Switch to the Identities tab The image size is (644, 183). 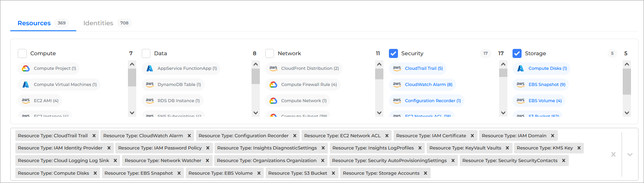pyautogui.click(x=98, y=23)
